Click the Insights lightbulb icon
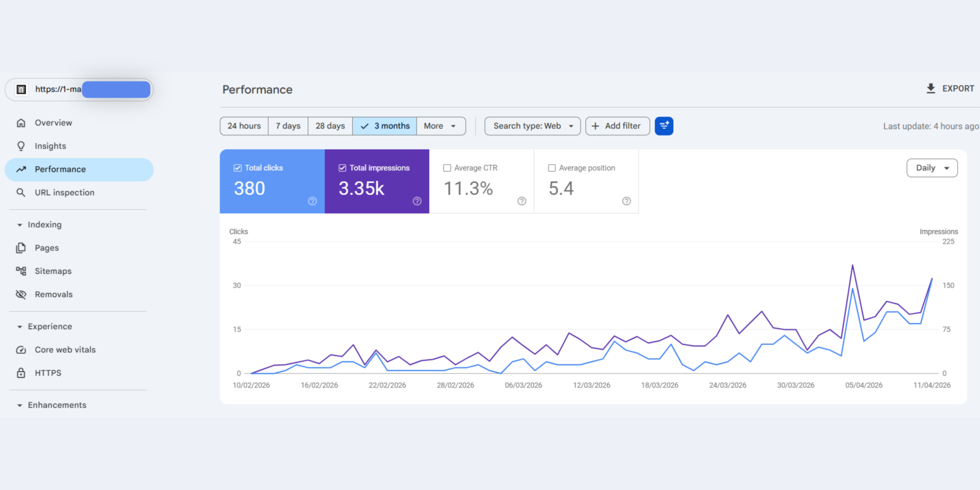This screenshot has height=490, width=980. [21, 146]
